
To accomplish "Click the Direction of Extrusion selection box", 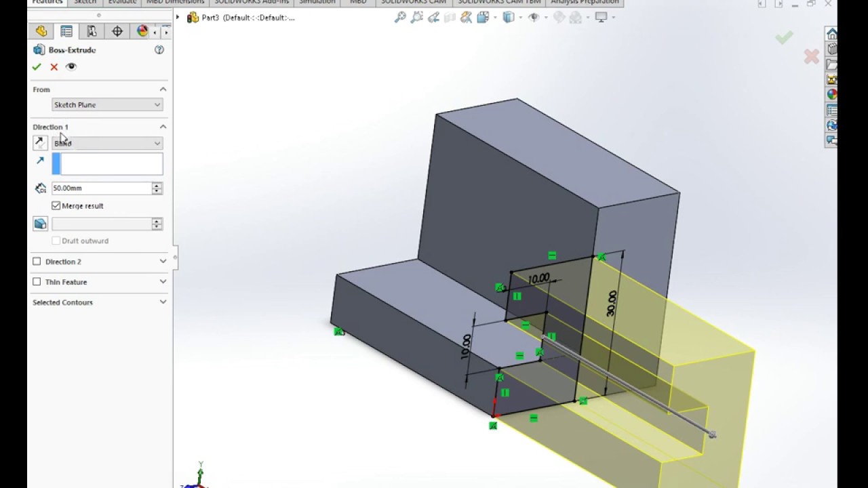I will coord(107,163).
